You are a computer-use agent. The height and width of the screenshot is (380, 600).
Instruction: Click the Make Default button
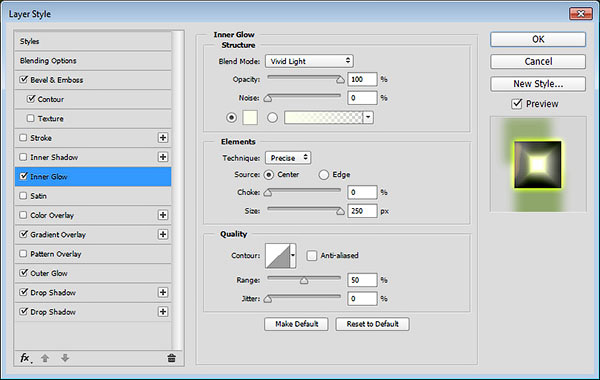coord(297,324)
